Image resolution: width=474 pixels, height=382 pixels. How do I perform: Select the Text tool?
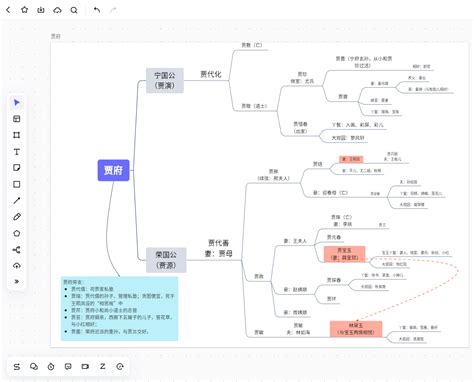pyautogui.click(x=17, y=152)
